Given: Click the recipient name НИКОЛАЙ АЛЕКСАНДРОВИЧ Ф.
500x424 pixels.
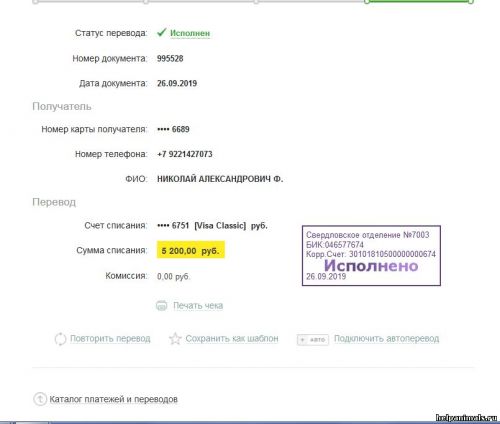Looking at the screenshot, I should click(x=220, y=179).
